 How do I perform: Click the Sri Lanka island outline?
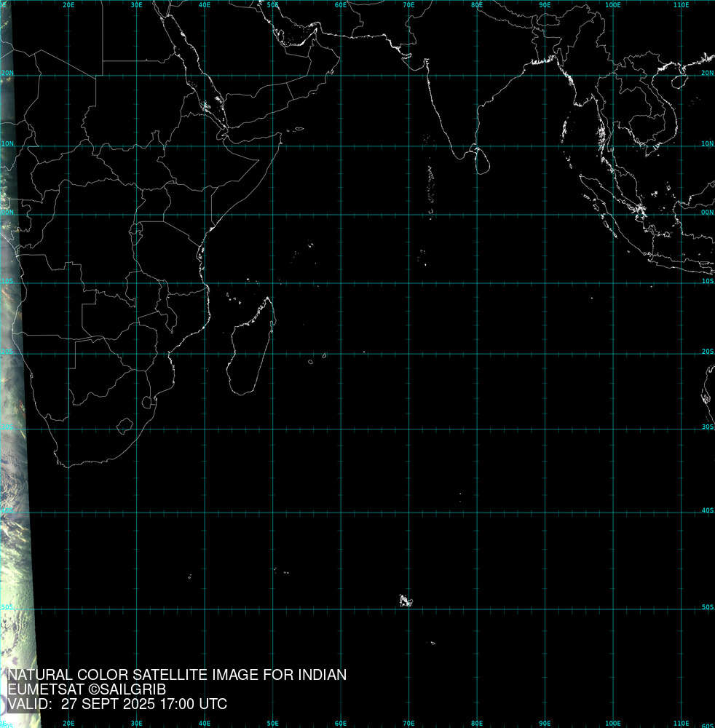pyautogui.click(x=478, y=160)
